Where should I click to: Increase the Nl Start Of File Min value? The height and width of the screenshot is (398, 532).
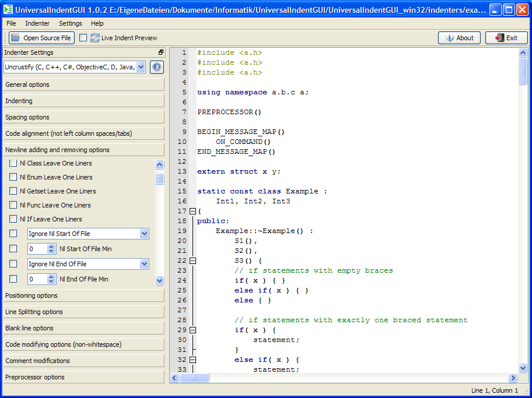pos(51,246)
